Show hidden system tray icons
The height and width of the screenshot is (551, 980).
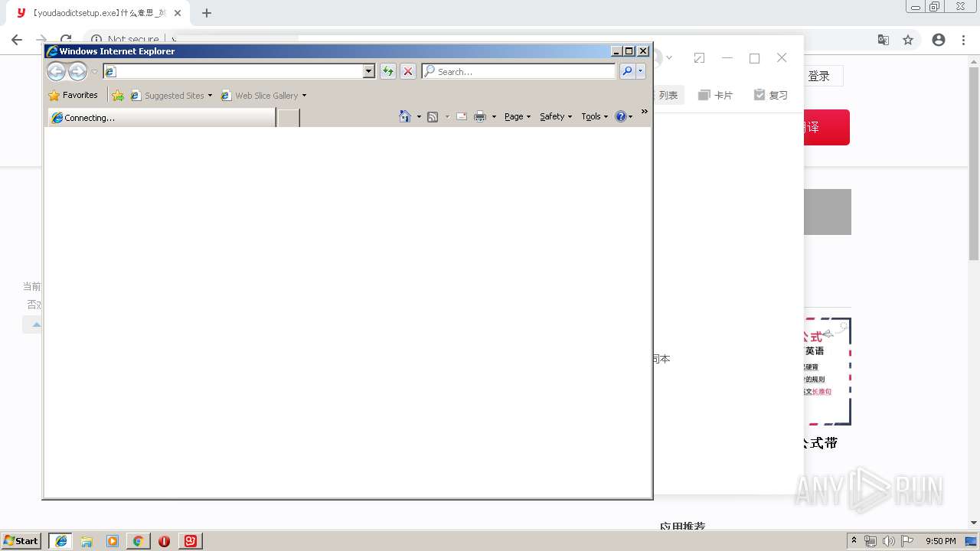coord(854,541)
